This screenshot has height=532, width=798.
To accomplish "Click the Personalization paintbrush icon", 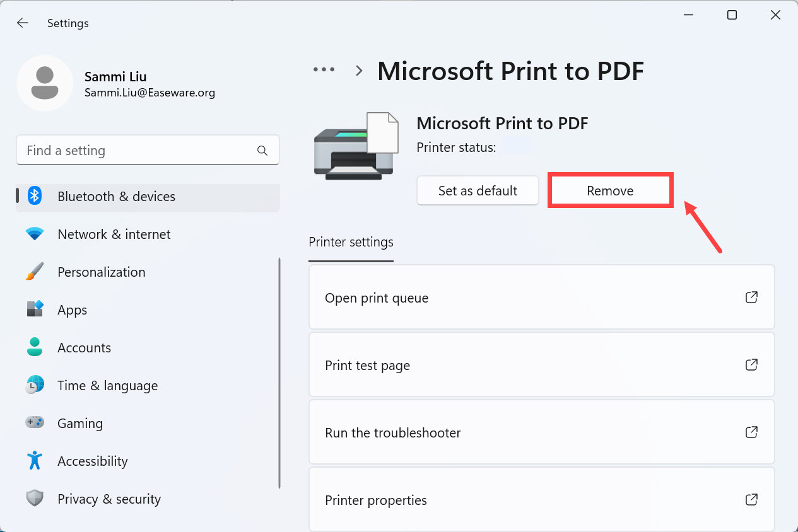I will (35, 272).
